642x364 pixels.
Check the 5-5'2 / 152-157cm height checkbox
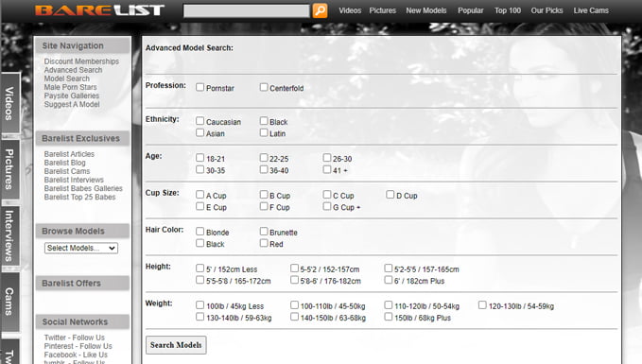point(294,269)
